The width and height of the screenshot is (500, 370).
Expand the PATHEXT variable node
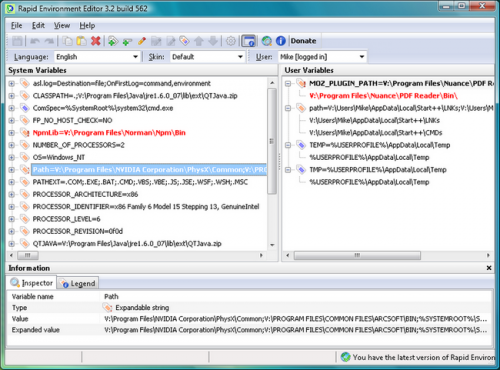tap(11, 182)
